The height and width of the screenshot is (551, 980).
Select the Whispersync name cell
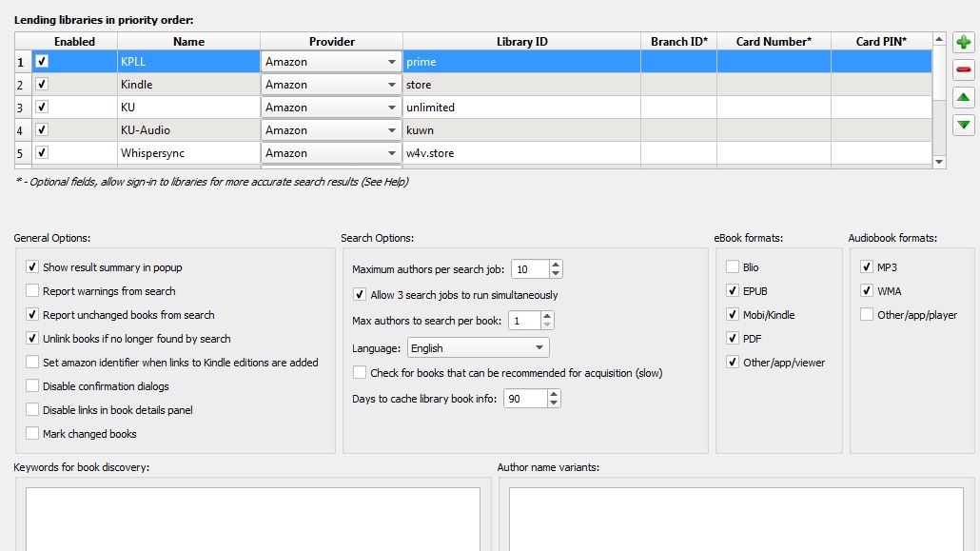tap(188, 152)
